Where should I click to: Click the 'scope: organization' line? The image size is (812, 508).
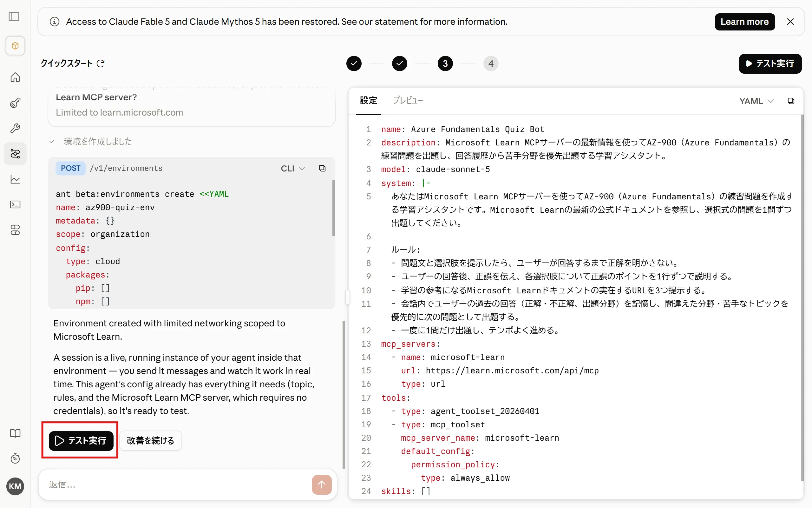[x=103, y=234]
